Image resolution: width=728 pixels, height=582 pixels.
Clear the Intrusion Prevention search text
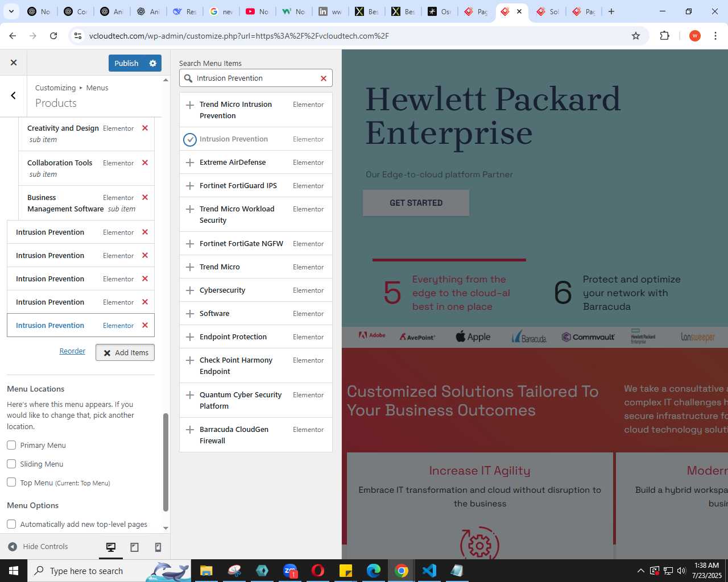[324, 78]
